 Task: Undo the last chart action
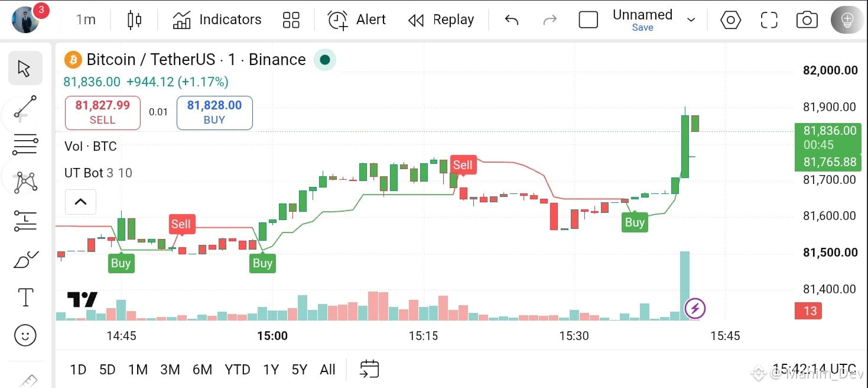coord(512,20)
